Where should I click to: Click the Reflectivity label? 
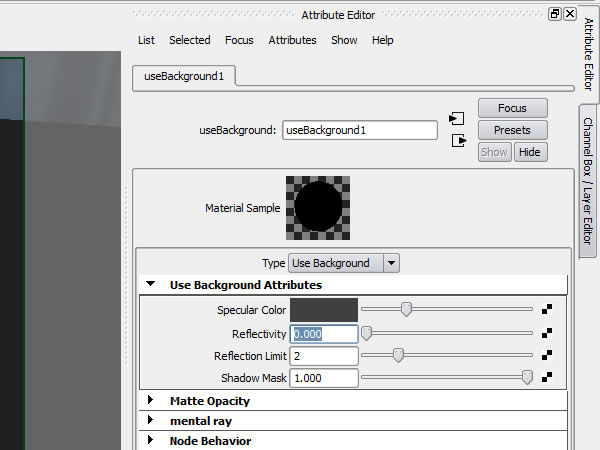tap(259, 334)
